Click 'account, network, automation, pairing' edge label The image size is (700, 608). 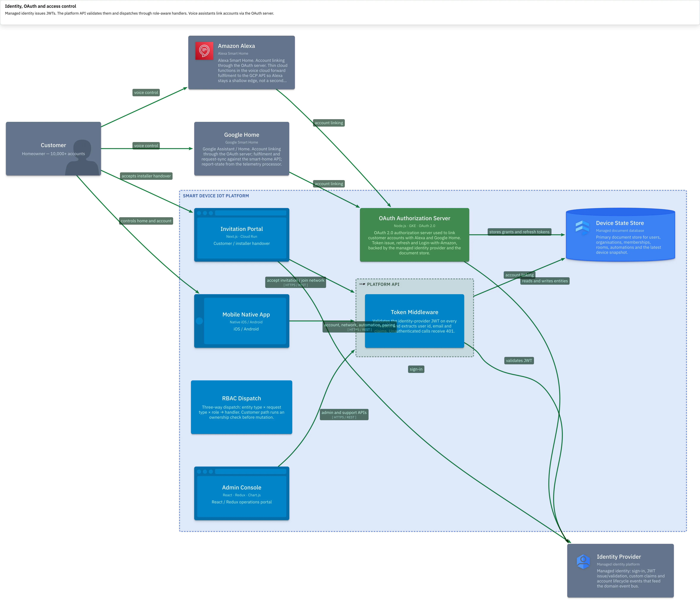360,327
